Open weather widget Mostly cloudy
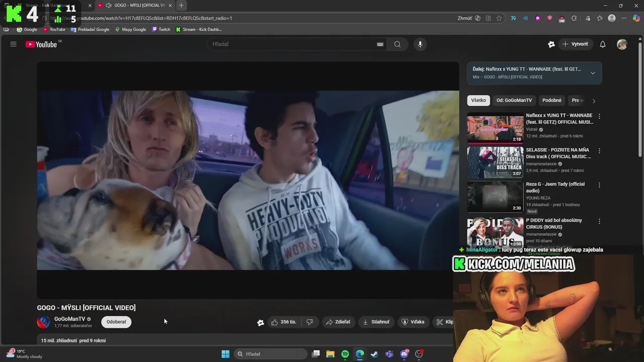Viewport: 644px width, 362px height. (x=24, y=354)
